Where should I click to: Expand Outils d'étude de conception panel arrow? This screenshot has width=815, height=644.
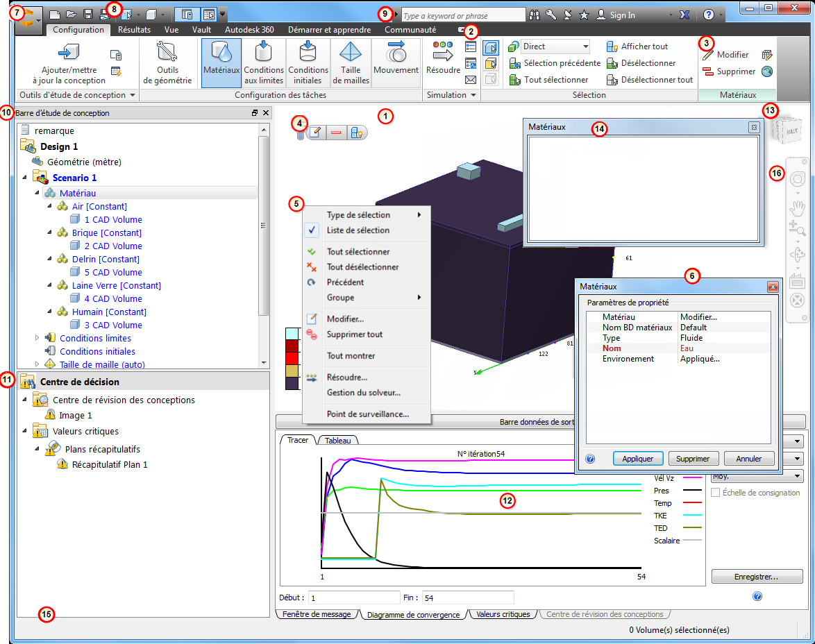click(133, 95)
